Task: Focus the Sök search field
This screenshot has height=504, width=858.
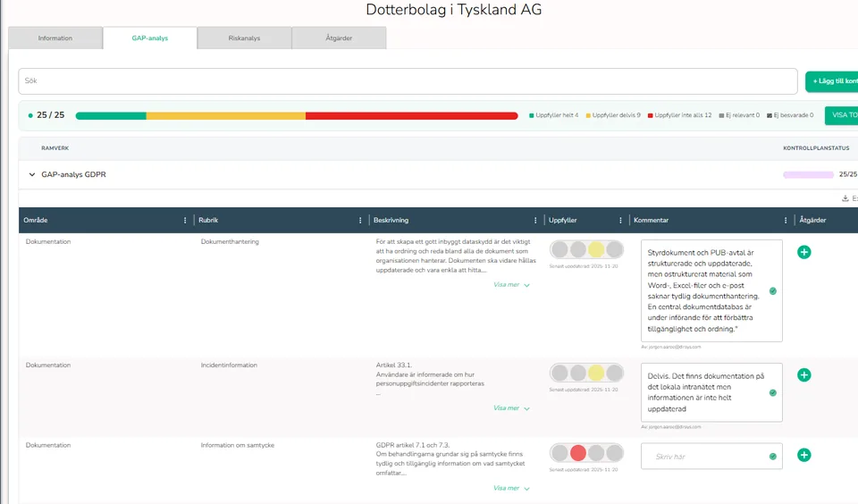Action: click(x=408, y=81)
